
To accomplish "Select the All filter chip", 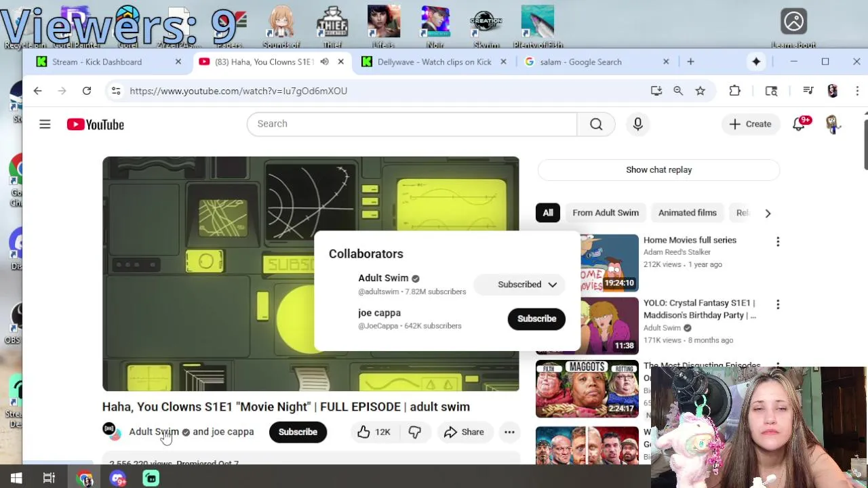I will click(548, 213).
